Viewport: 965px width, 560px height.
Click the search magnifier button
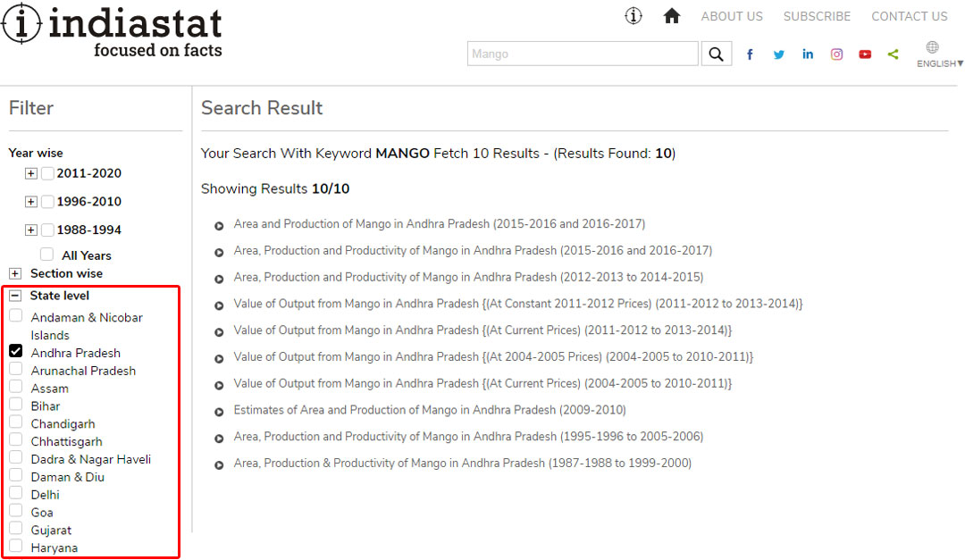pos(716,54)
